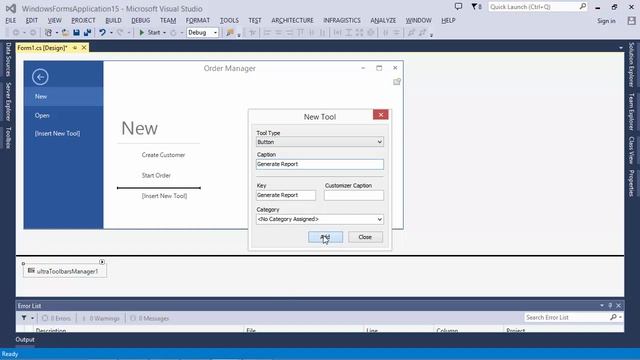Click the Visual Studio logo icon

[x=11, y=8]
